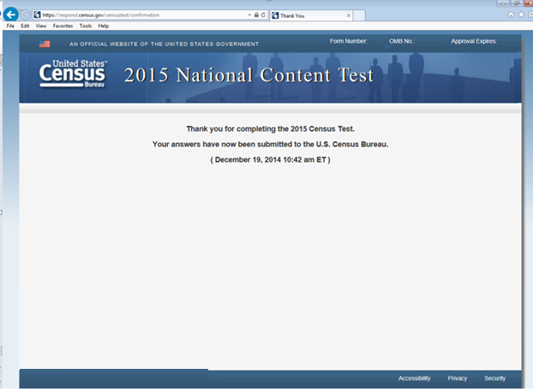Click the US flag icon
This screenshot has height=392, width=533.
(45, 45)
